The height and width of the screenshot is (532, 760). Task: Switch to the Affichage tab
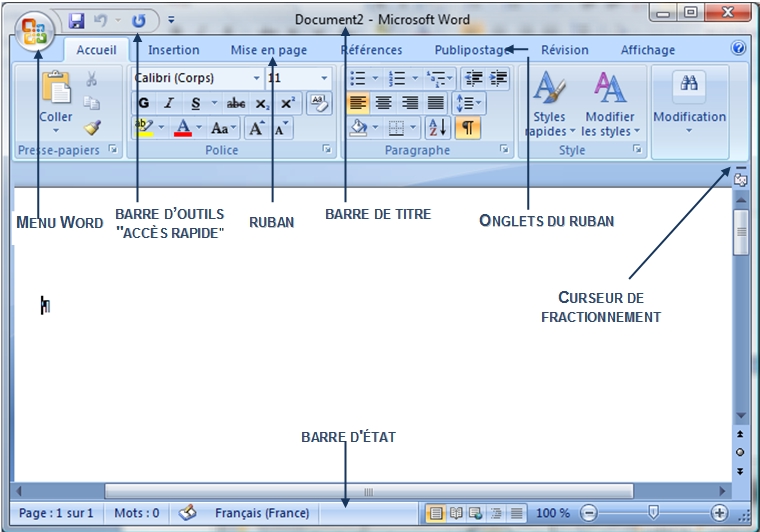648,50
